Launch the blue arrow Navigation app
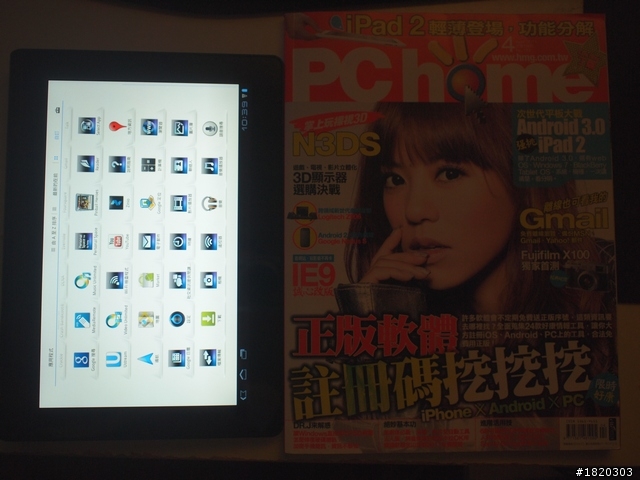 pos(145,359)
